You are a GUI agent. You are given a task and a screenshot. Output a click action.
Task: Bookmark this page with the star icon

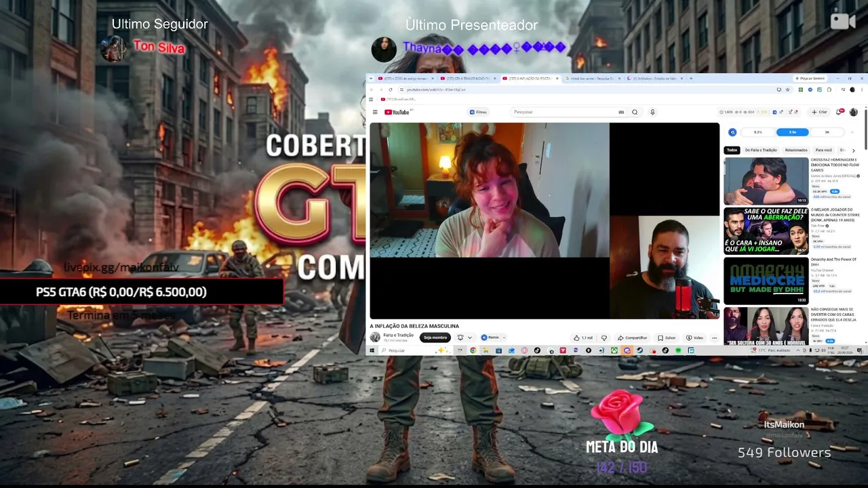click(x=789, y=89)
